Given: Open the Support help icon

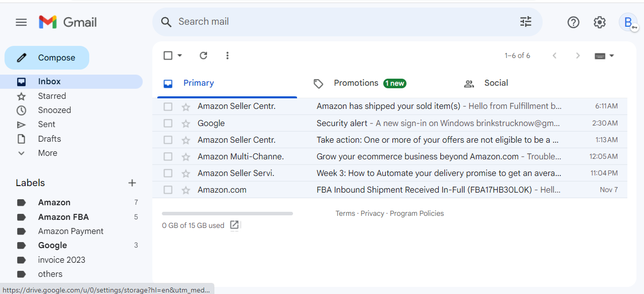Looking at the screenshot, I should (573, 22).
